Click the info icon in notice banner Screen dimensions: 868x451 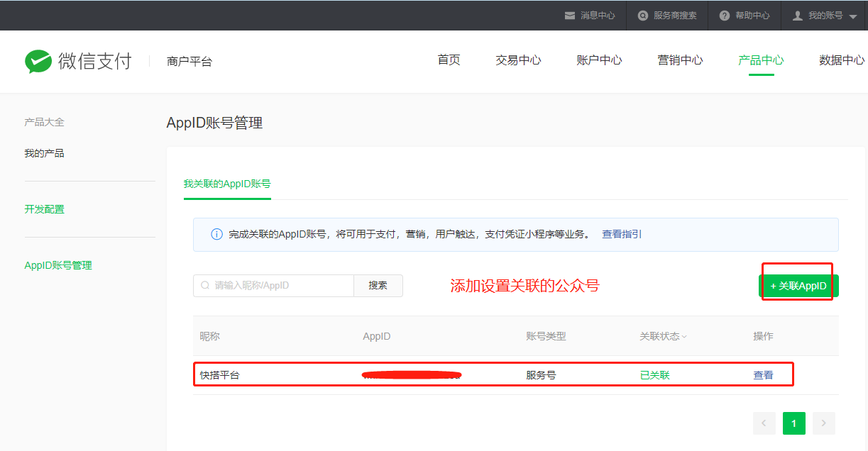pyautogui.click(x=217, y=235)
